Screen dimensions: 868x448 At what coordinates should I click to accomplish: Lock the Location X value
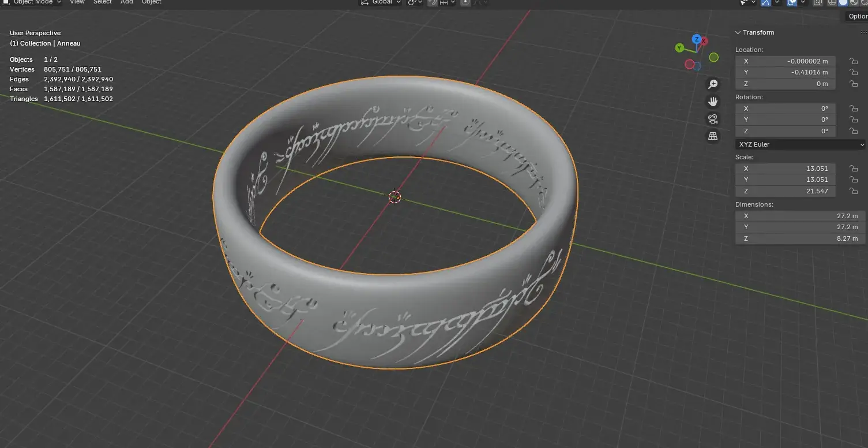(x=853, y=61)
